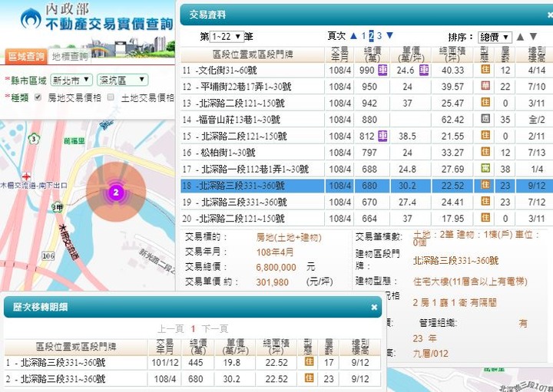Toggle 房地交易價格 checkbox

coord(38,97)
